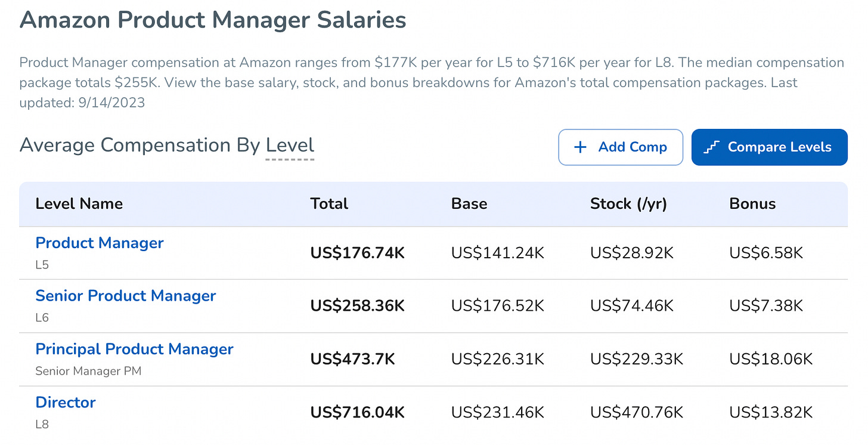Select the Stock (/yr) column header
This screenshot has height=445, width=868.
[628, 203]
